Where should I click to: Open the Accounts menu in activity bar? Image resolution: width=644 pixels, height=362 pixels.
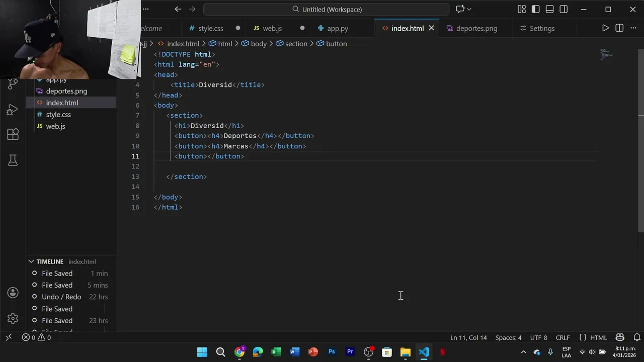tap(13, 293)
